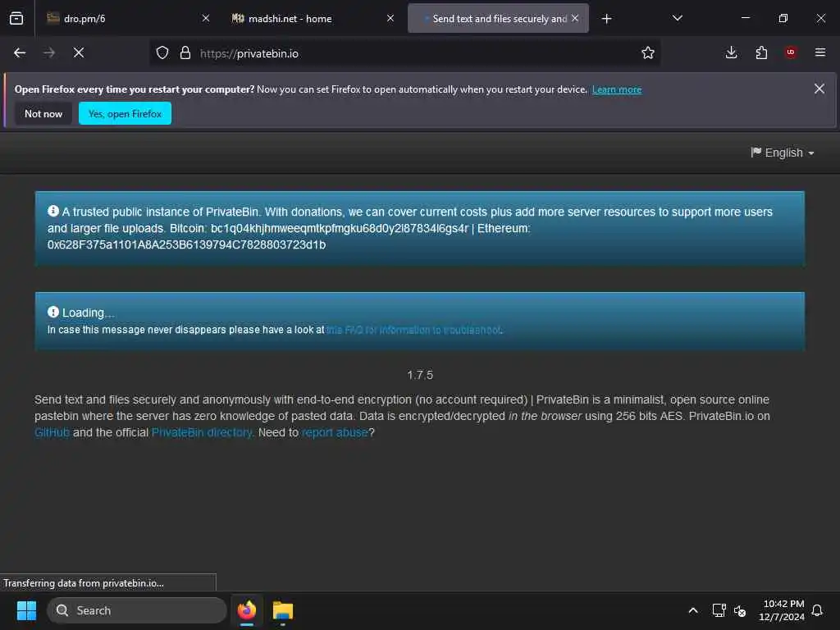840x630 pixels.
Task: Close the dro.pm/6 tab
Action: pyautogui.click(x=206, y=18)
